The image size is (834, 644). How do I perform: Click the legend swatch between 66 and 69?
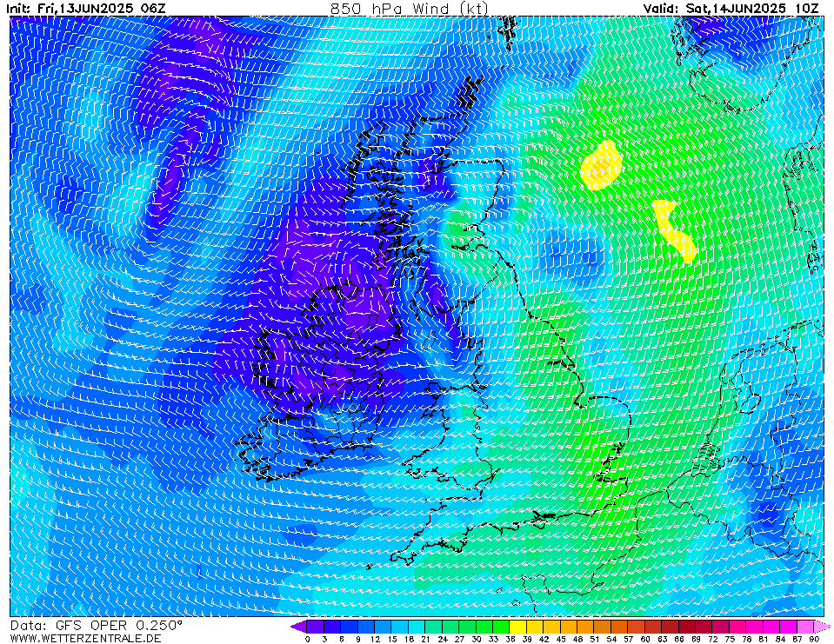click(687, 627)
